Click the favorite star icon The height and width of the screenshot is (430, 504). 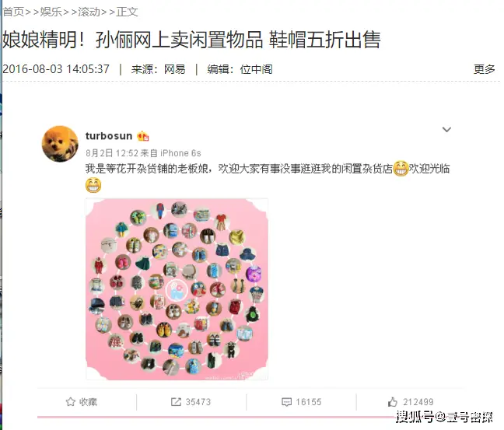point(71,402)
